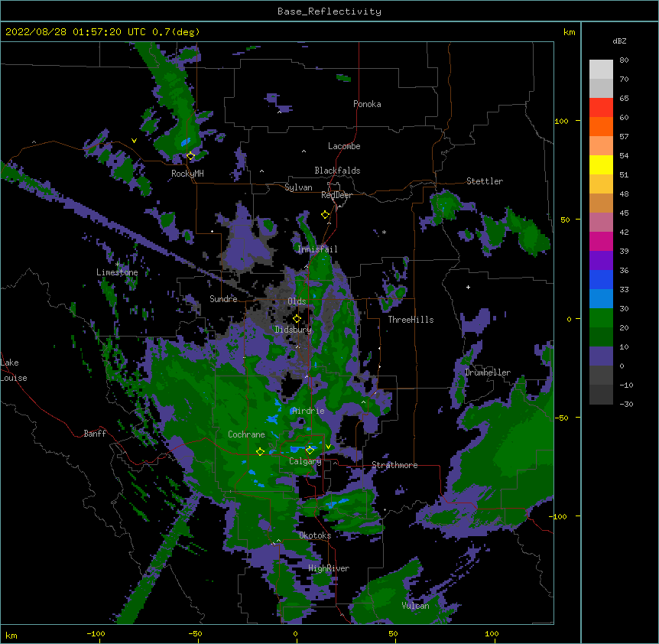Click the Sylvan label
659x644 pixels.
tap(298, 187)
